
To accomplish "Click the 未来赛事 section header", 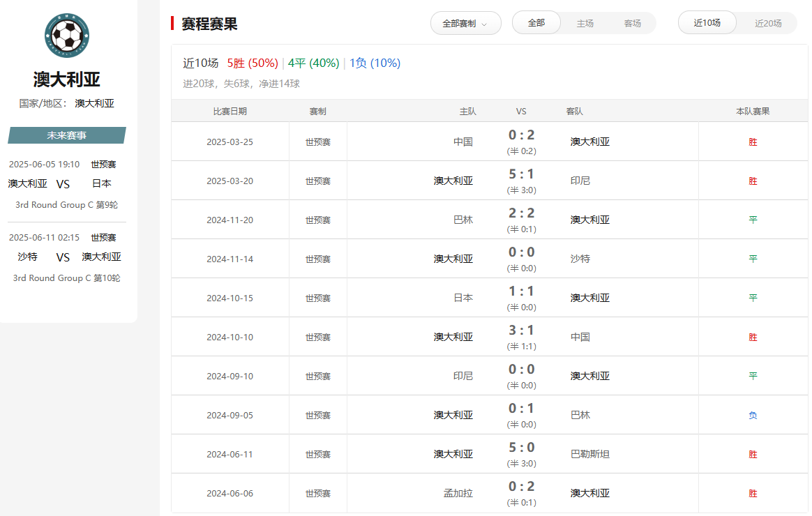I will pyautogui.click(x=67, y=135).
